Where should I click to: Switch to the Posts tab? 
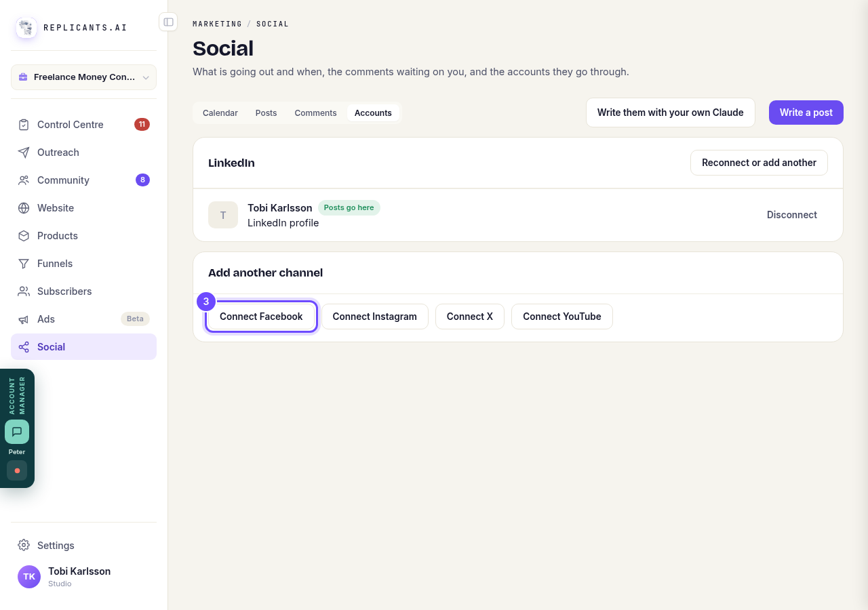(266, 113)
